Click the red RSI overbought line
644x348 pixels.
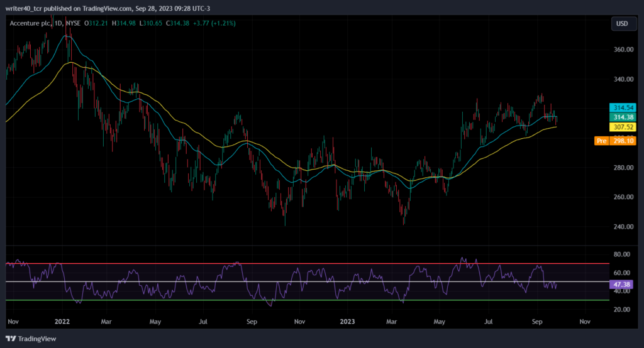[308, 263]
